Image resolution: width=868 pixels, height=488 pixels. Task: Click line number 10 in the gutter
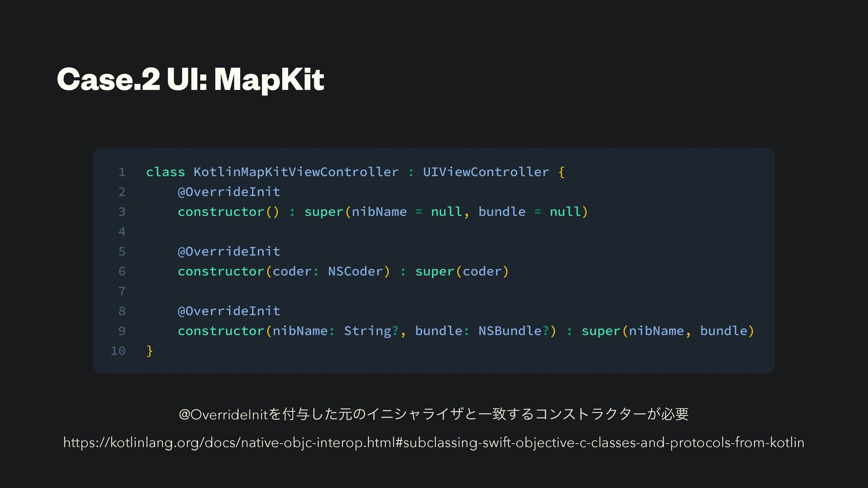(x=118, y=351)
